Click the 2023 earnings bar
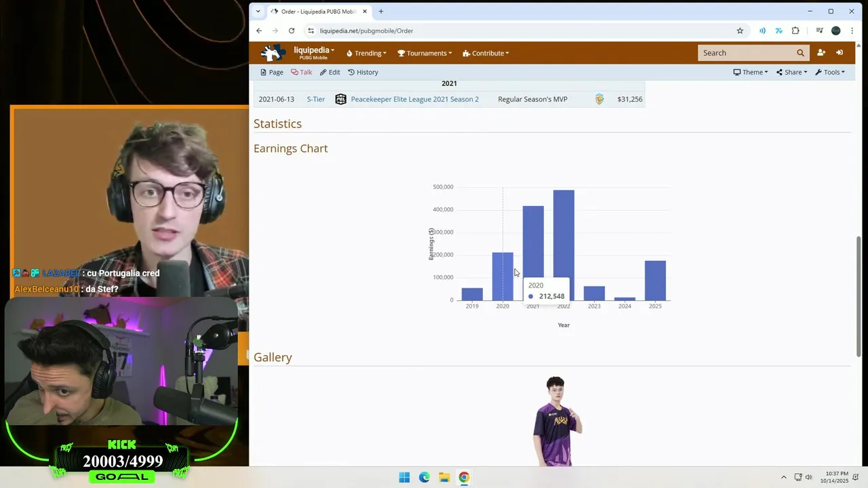868x488 pixels. [594, 293]
